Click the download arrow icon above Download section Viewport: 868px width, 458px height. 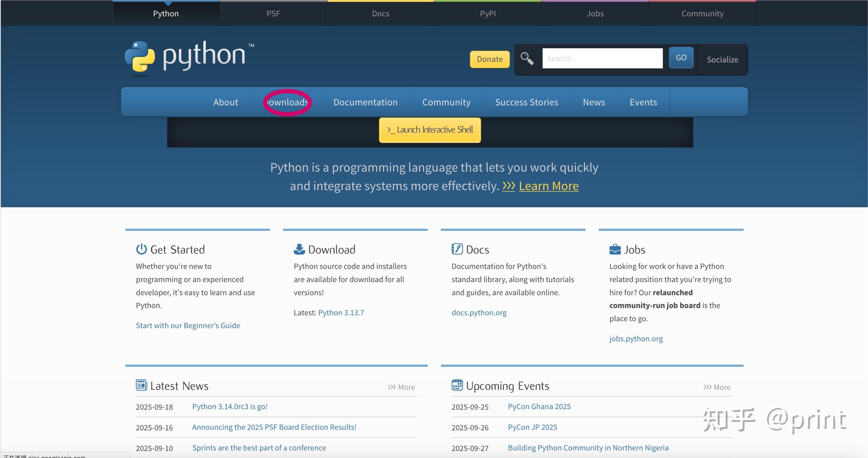(299, 249)
